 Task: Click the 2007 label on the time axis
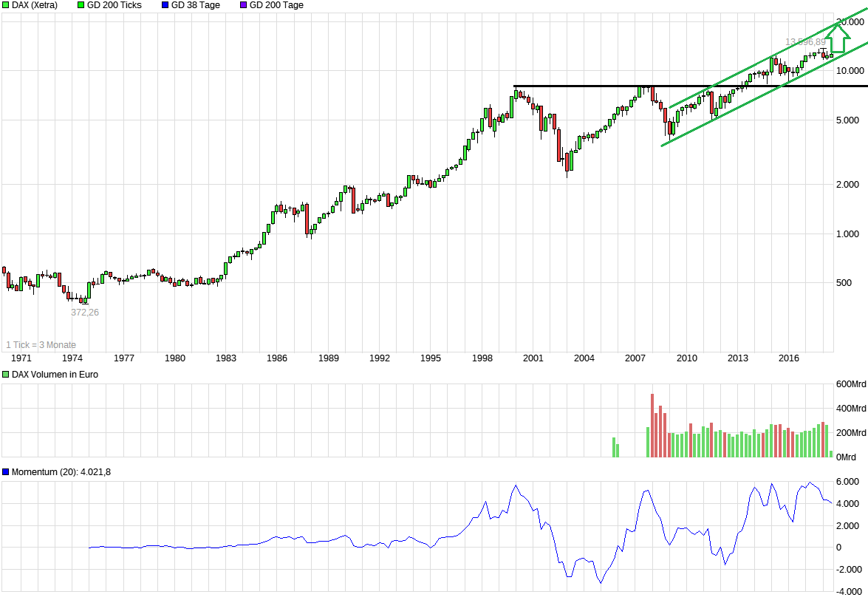click(635, 358)
